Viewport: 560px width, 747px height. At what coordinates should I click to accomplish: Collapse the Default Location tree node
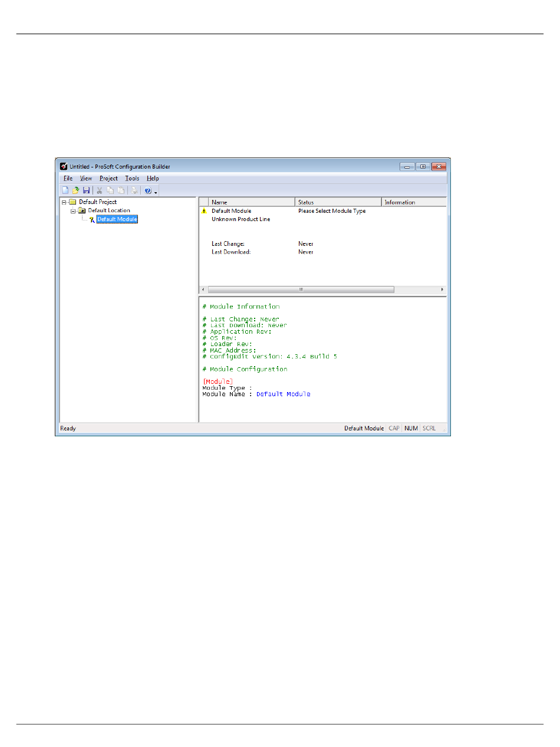click(x=73, y=210)
